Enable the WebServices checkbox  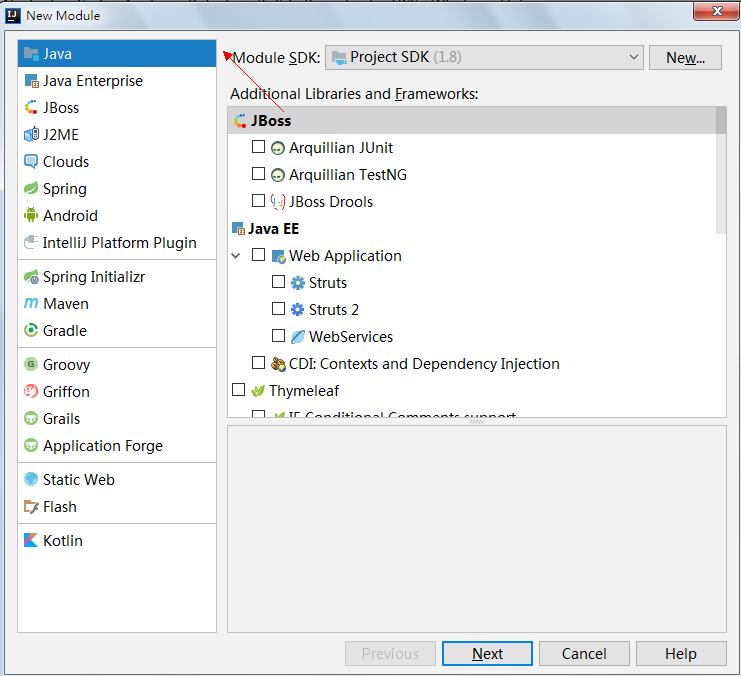(278, 336)
